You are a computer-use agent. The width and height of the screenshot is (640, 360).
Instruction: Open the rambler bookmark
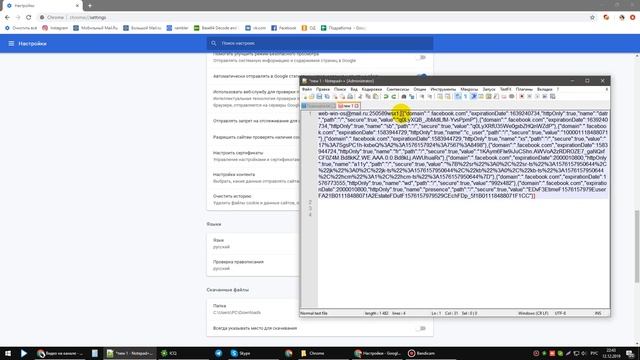pos(178,28)
